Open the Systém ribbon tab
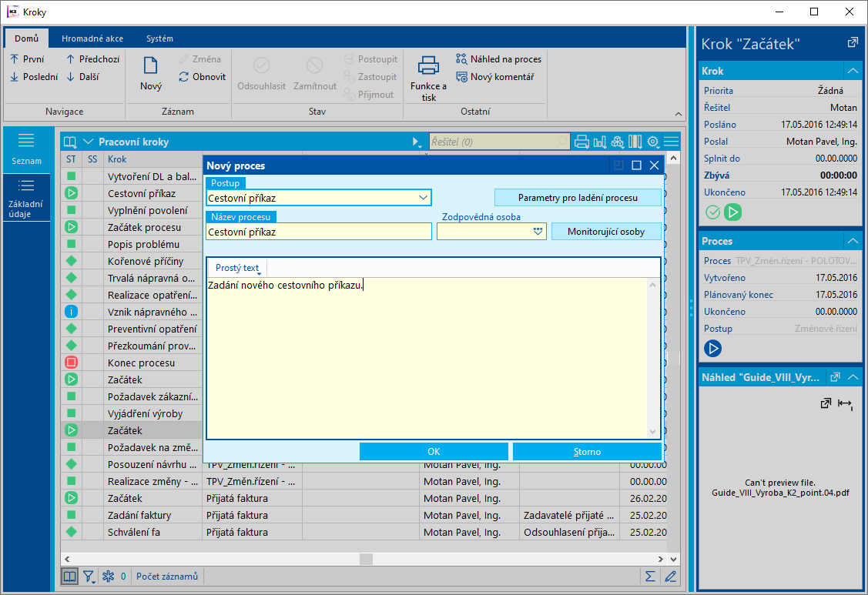868x595 pixels. (x=159, y=38)
